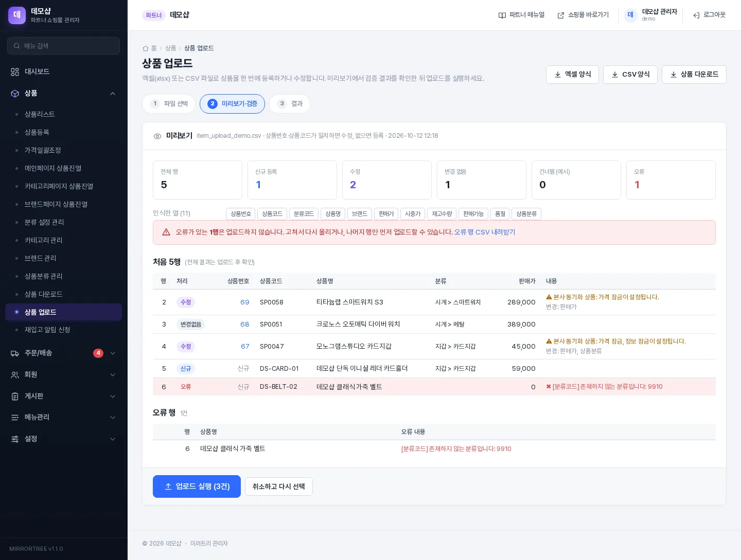
Task: Open 파트너 메뉴얼 book icon
Action: pyautogui.click(x=502, y=15)
